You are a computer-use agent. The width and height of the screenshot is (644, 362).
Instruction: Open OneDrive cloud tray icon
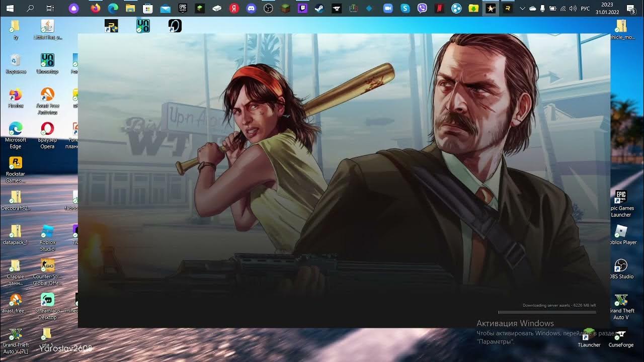click(x=532, y=9)
